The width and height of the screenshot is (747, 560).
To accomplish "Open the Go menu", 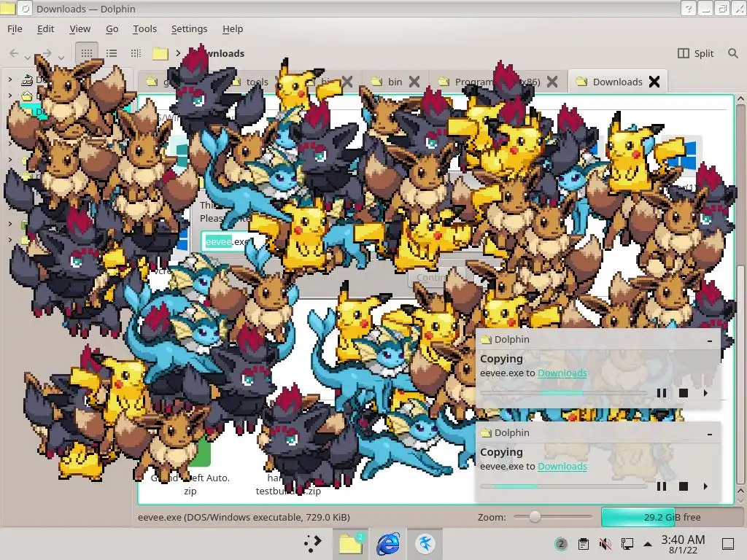I will 112,28.
